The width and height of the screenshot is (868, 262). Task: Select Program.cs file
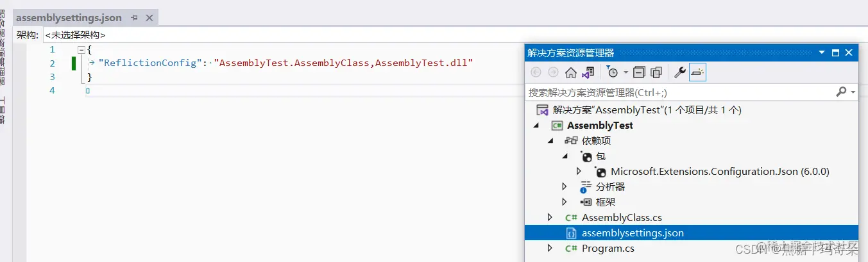(608, 249)
